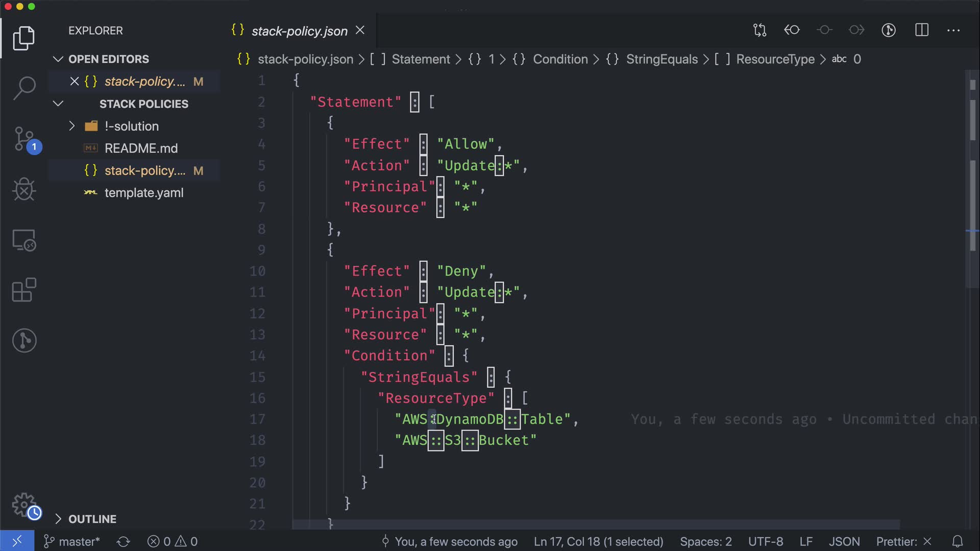The width and height of the screenshot is (980, 551).
Task: Click the Compare Changes toolbar icon
Action: 759,30
